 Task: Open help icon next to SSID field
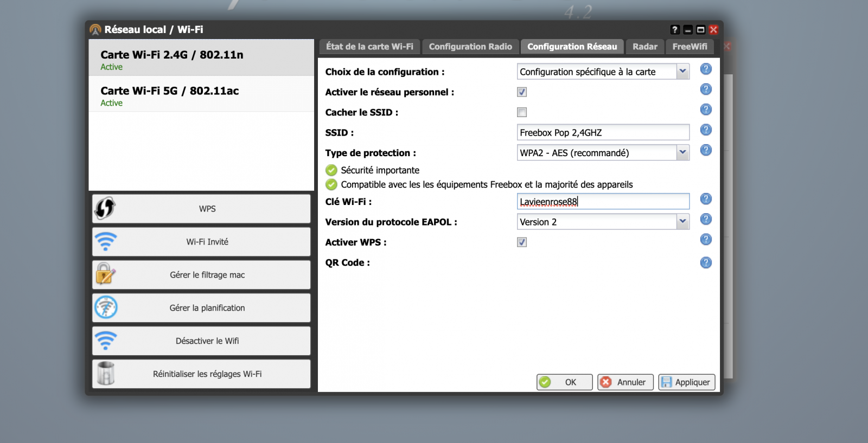[706, 130]
